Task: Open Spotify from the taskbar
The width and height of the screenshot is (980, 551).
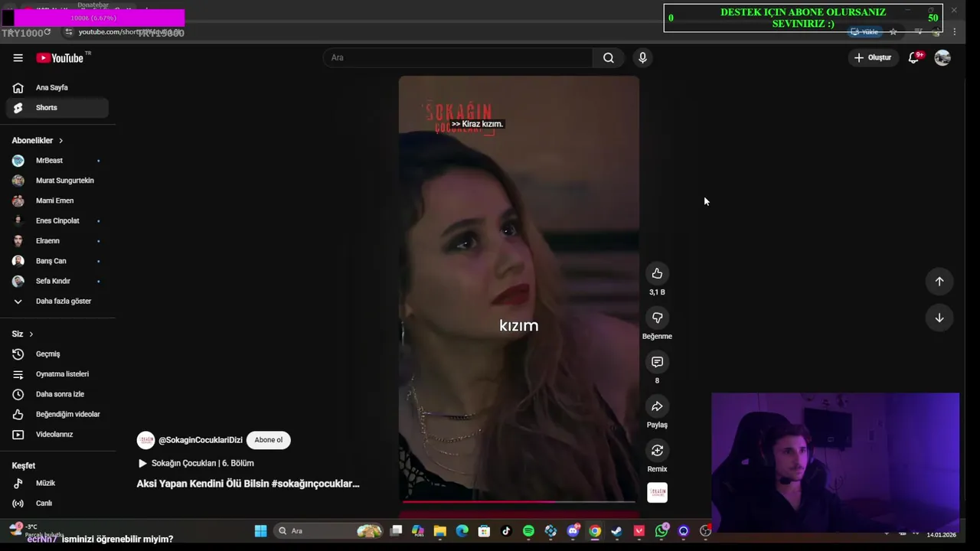Action: click(x=528, y=531)
